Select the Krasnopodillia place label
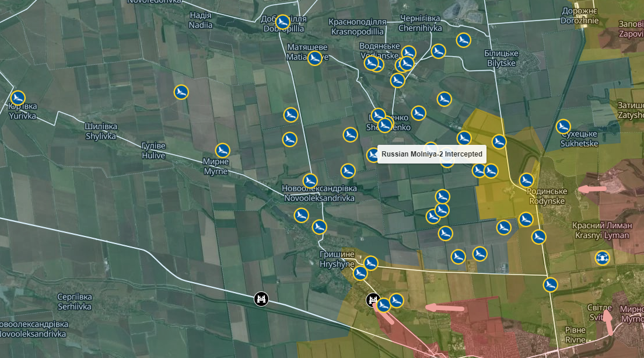This screenshot has width=644, height=358. (x=358, y=27)
